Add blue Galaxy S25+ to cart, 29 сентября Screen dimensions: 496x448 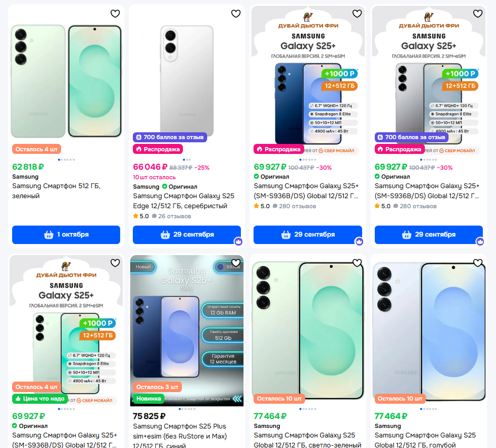coord(308,235)
